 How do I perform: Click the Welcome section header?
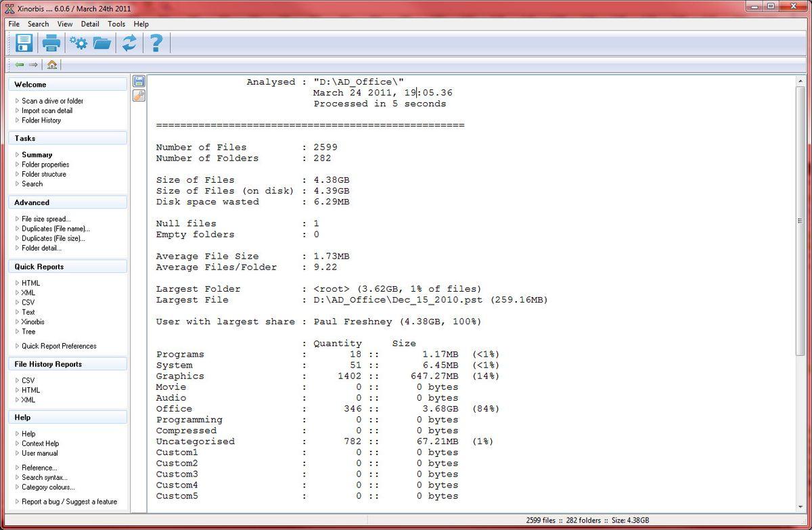tap(68, 85)
